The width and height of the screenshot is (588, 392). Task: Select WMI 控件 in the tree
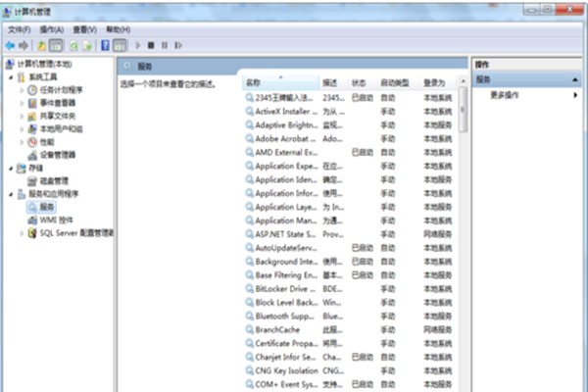tap(55, 220)
